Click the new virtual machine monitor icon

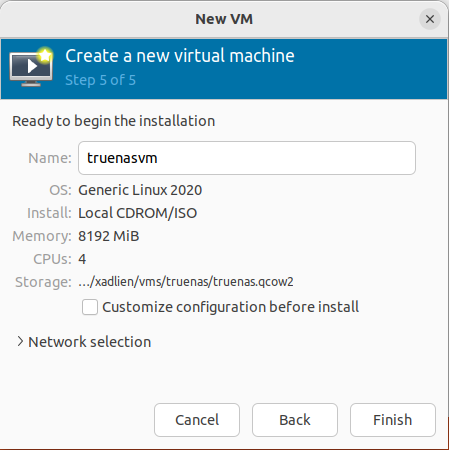click(31, 68)
